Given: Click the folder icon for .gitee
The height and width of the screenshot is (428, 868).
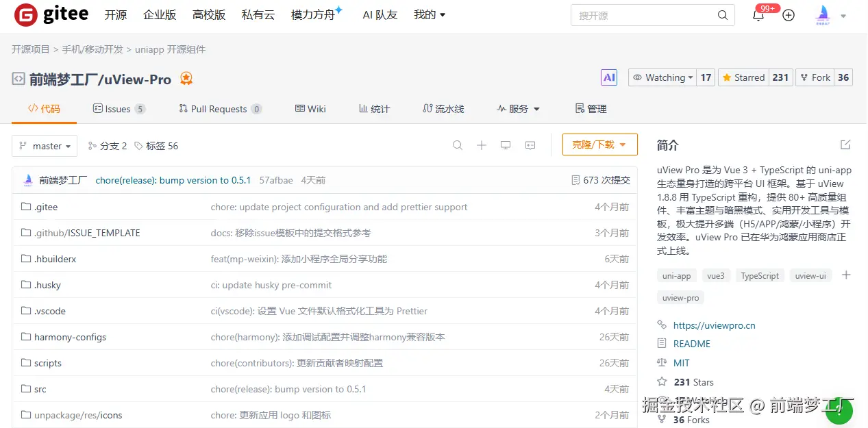Looking at the screenshot, I should [26, 207].
